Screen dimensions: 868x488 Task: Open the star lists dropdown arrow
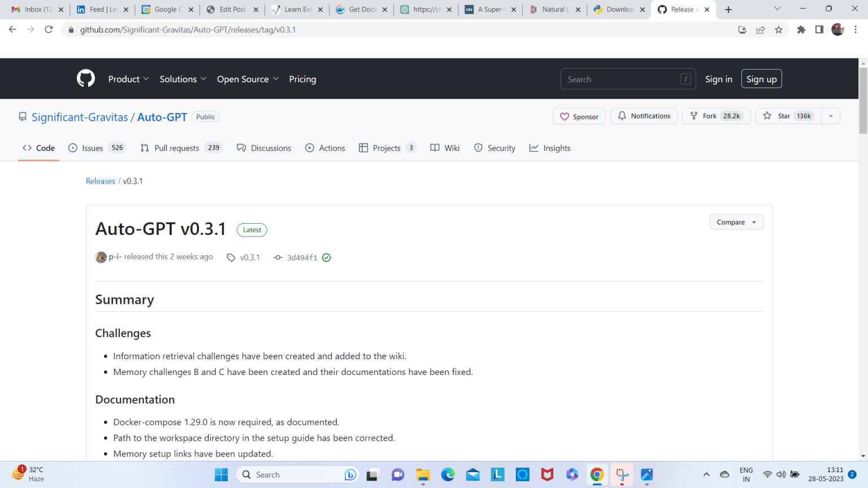coord(831,116)
